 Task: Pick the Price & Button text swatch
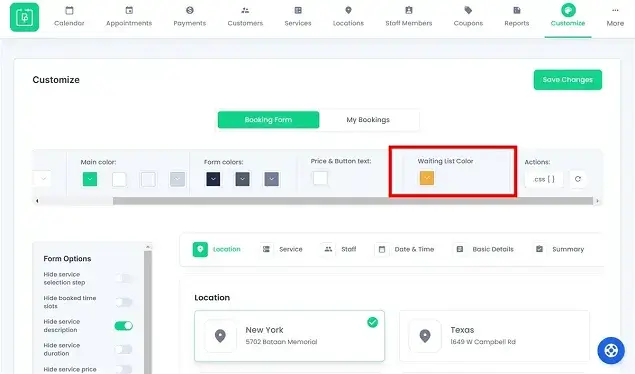point(320,178)
